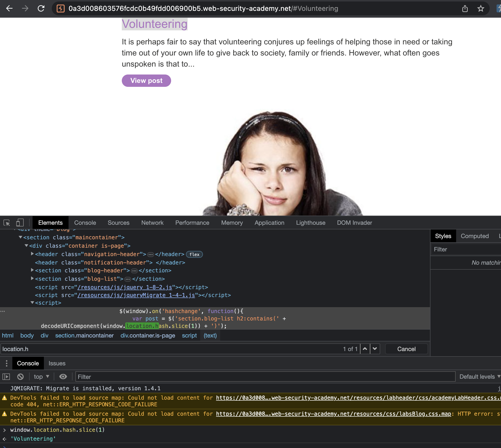Activate the inspect element picker icon
501x448 pixels.
tap(7, 223)
